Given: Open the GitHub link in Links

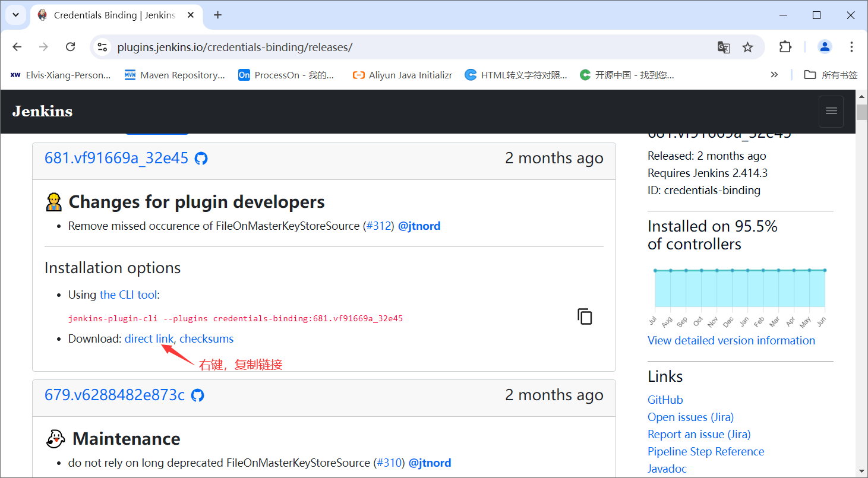Looking at the screenshot, I should click(665, 400).
